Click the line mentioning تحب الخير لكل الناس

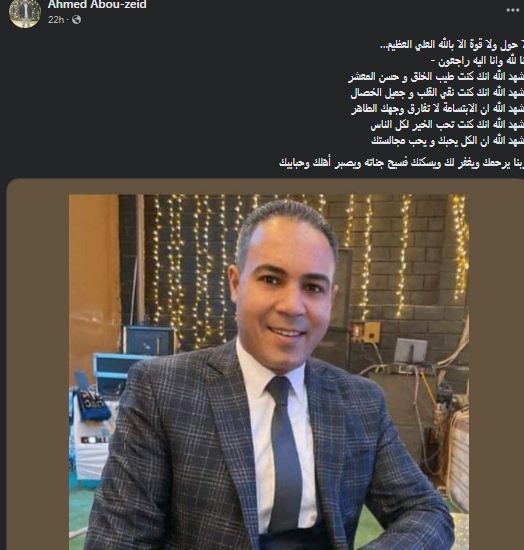[447, 125]
